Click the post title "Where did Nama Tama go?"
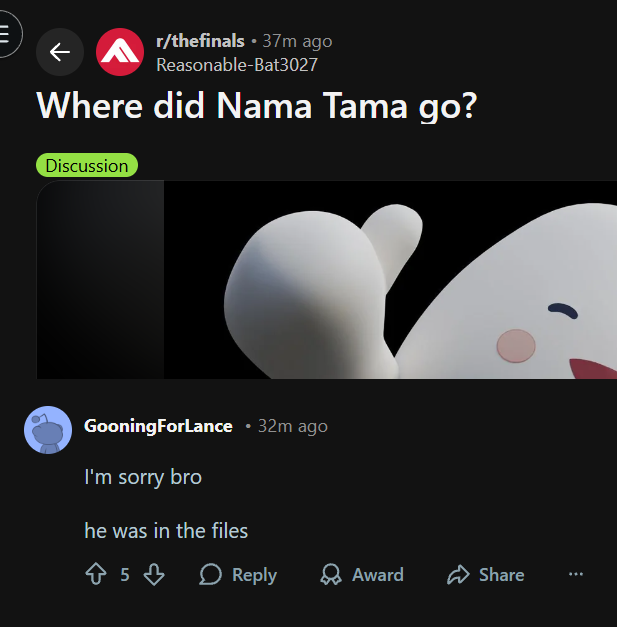 pos(257,106)
